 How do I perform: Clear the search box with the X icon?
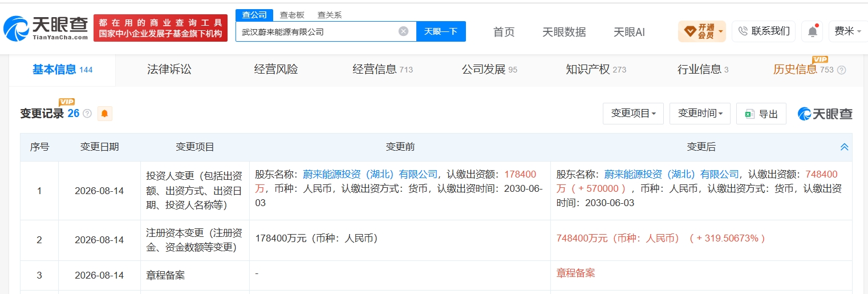[403, 31]
